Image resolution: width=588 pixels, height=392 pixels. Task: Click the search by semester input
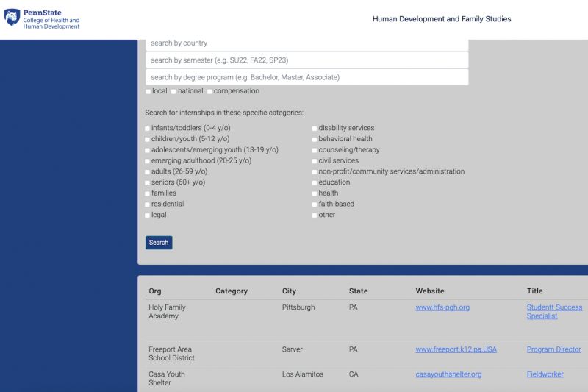coord(306,60)
